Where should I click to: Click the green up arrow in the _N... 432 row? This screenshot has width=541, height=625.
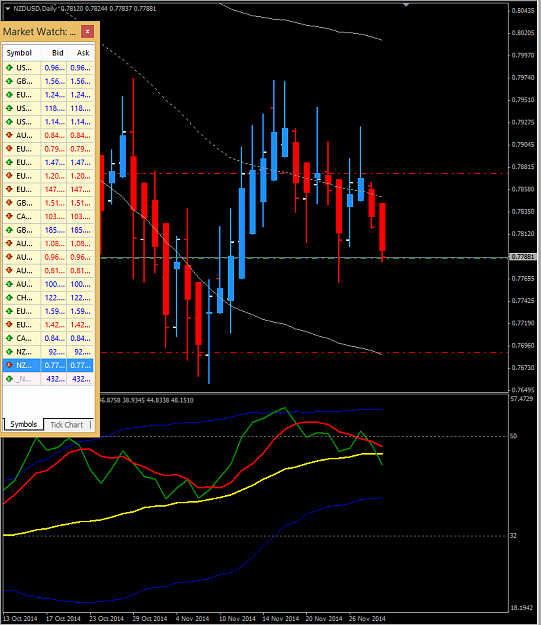coord(9,379)
